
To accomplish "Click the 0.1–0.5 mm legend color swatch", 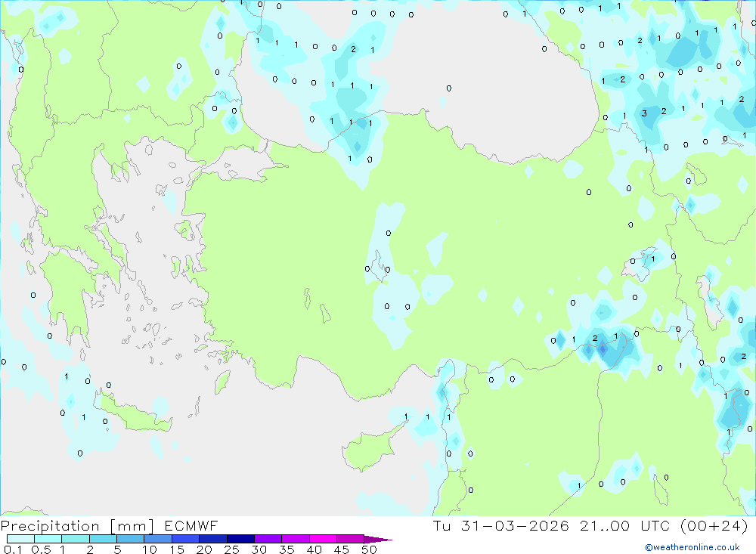I will pyautogui.click(x=20, y=539).
